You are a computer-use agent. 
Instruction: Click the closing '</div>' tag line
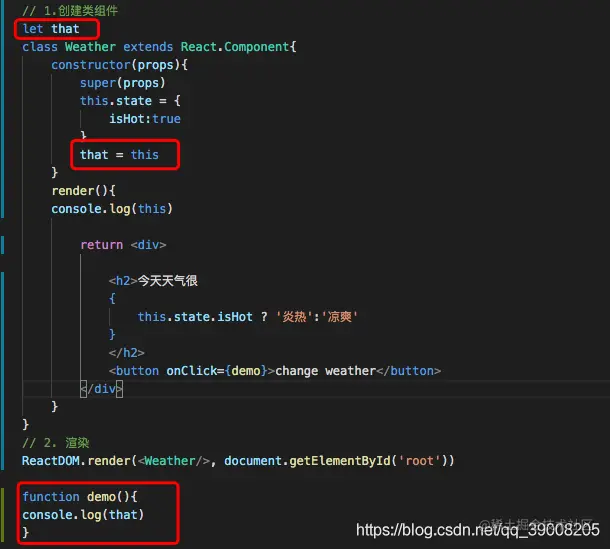coord(102,389)
